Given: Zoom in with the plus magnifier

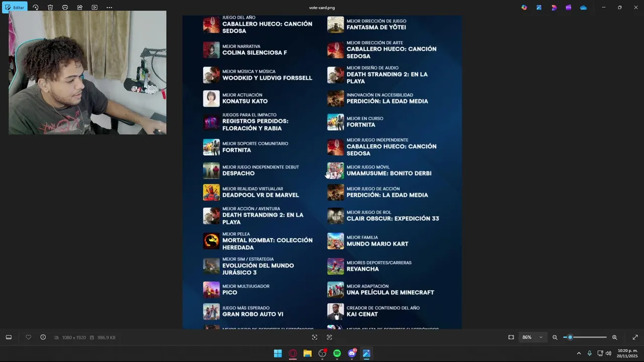Looking at the screenshot, I should 614,337.
